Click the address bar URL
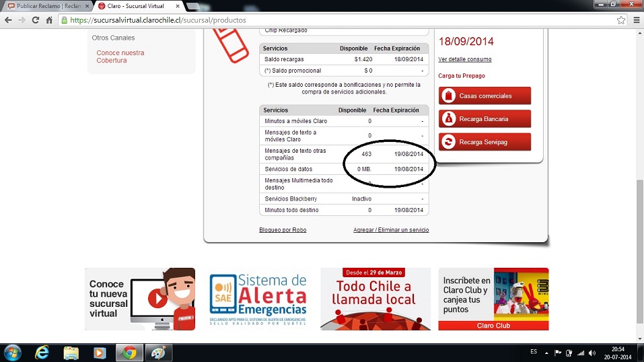The height and width of the screenshot is (362, 644). click(158, 20)
